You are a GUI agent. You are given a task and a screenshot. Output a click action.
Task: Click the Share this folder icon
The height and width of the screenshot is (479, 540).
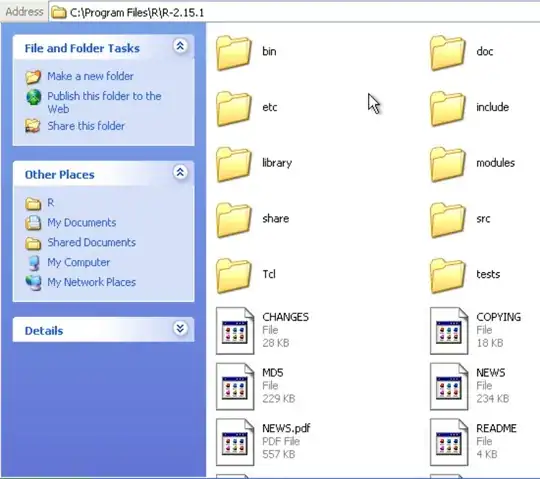33,126
